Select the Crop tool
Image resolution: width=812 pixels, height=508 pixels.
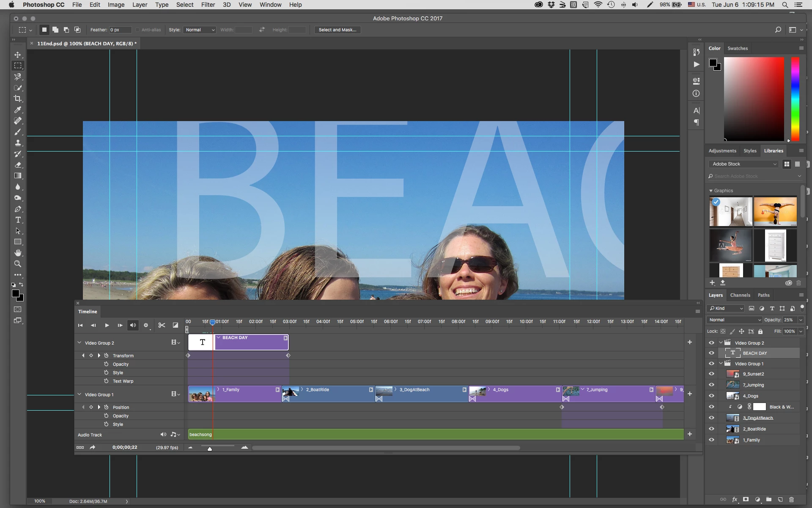point(18,99)
